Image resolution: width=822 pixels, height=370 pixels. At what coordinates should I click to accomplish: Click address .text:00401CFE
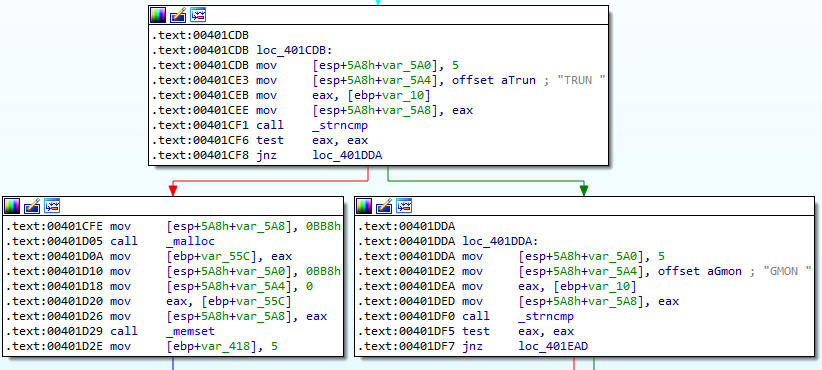pos(54,226)
